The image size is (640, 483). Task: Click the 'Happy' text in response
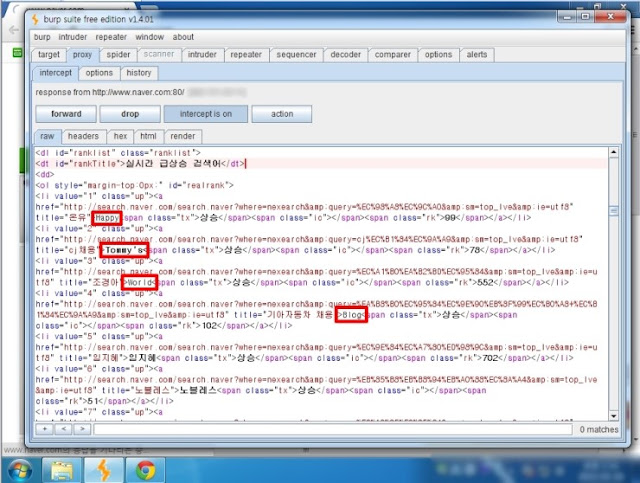tap(107, 218)
